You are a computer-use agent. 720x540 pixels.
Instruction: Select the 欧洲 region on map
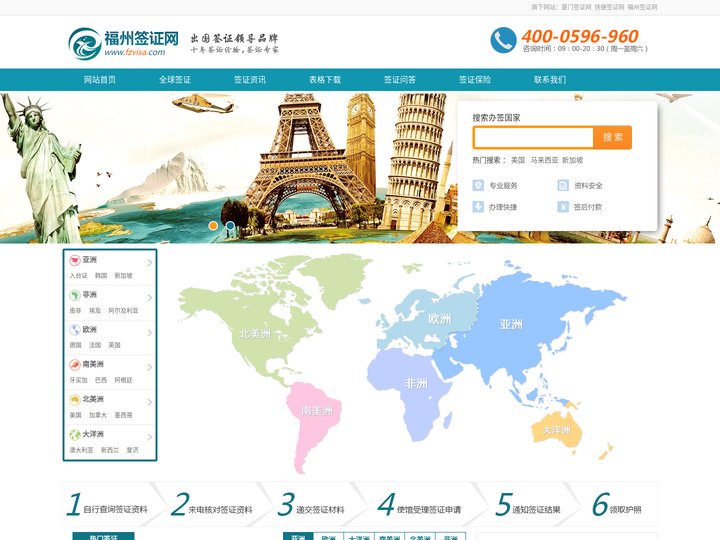[x=439, y=318]
